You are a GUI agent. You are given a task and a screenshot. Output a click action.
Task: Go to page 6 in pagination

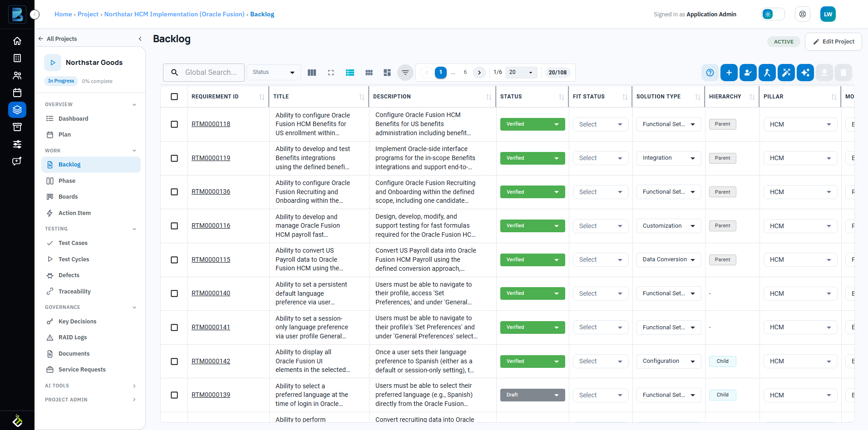(x=465, y=73)
